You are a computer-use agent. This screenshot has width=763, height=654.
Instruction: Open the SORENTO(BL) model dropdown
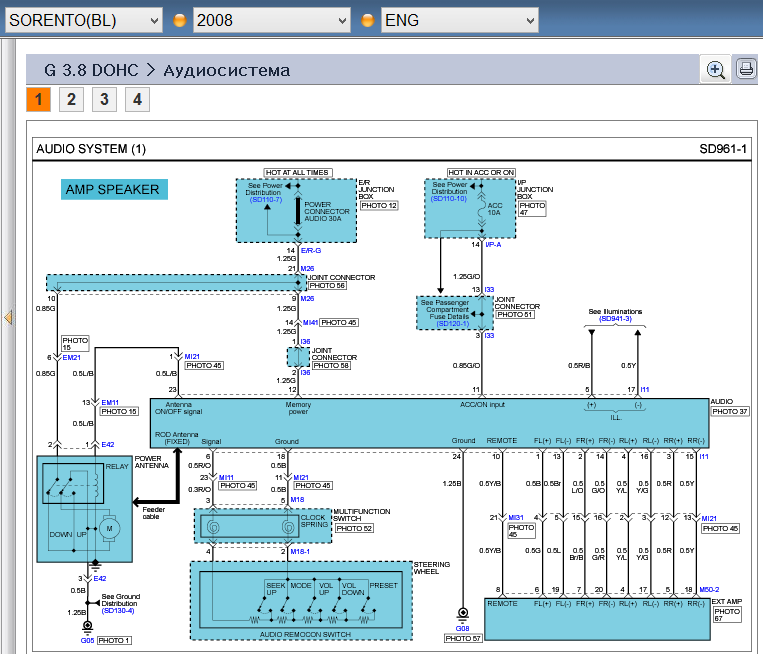tap(84, 20)
